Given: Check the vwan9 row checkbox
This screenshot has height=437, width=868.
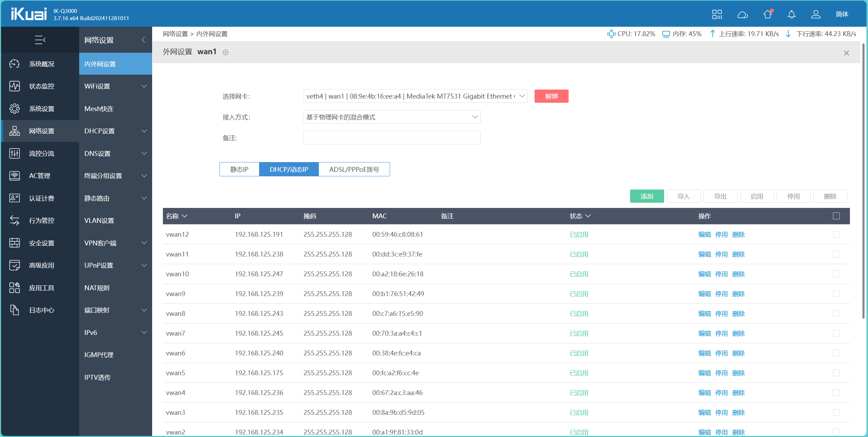Looking at the screenshot, I should (x=836, y=294).
